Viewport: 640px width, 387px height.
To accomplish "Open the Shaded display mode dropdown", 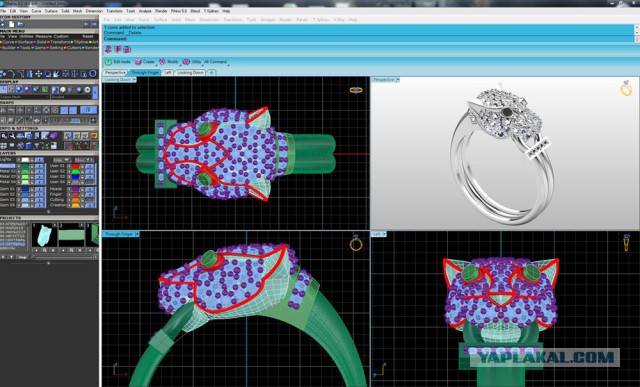I will coord(72,97).
